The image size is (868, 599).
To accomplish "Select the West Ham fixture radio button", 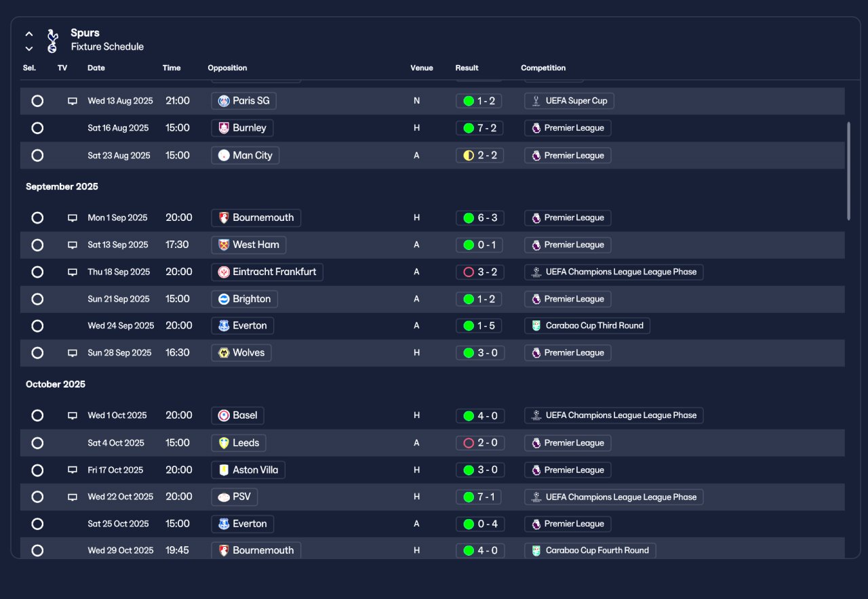I will pyautogui.click(x=37, y=245).
